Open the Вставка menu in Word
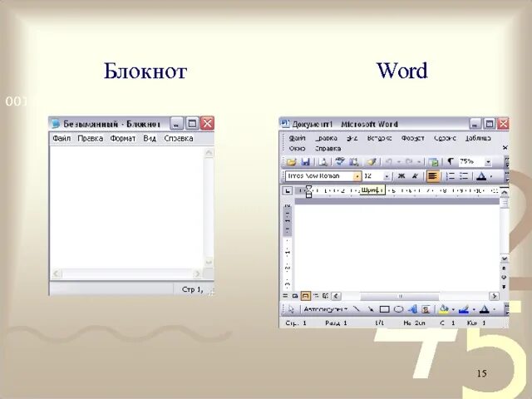The image size is (532, 399). (x=379, y=138)
